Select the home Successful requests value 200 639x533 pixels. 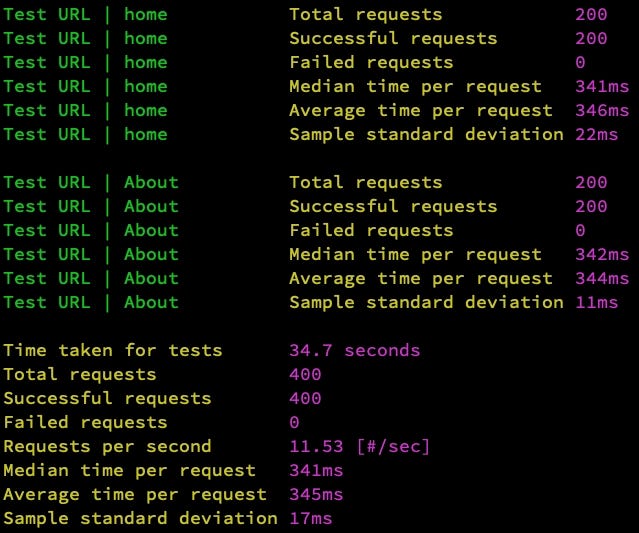[x=591, y=39]
